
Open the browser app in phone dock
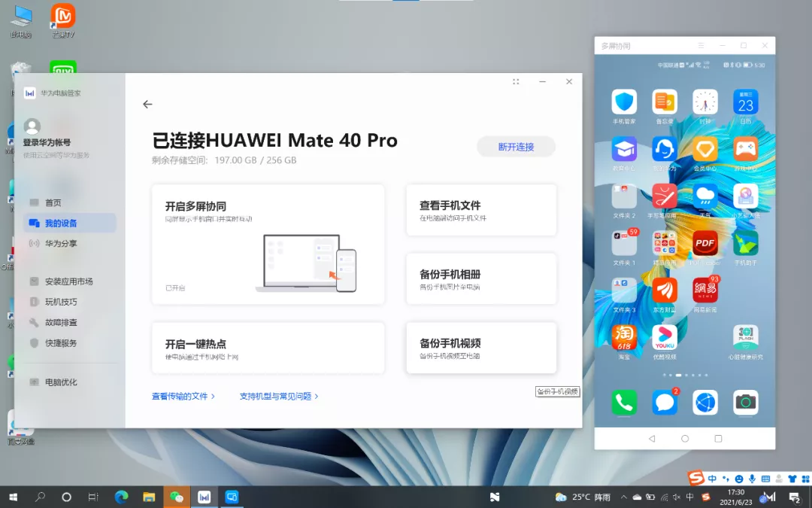(x=704, y=402)
